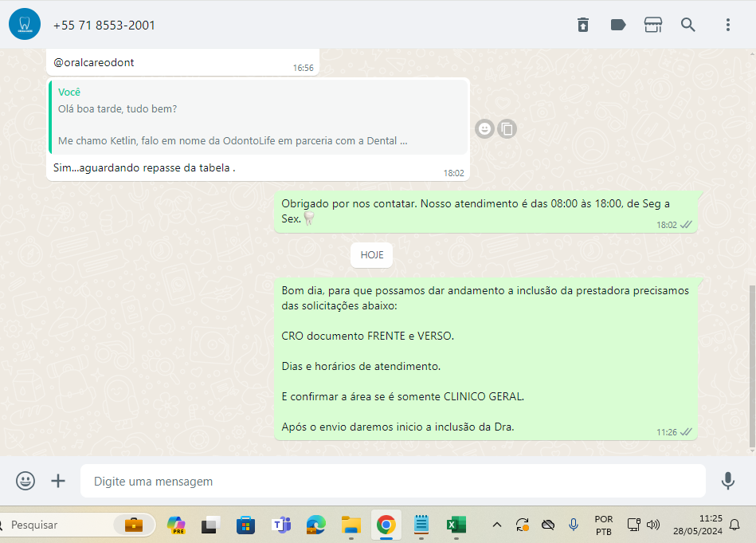Open contact info for +55 71 8553-2001
Image resolution: width=756 pixels, height=543 pixels.
pos(104,25)
